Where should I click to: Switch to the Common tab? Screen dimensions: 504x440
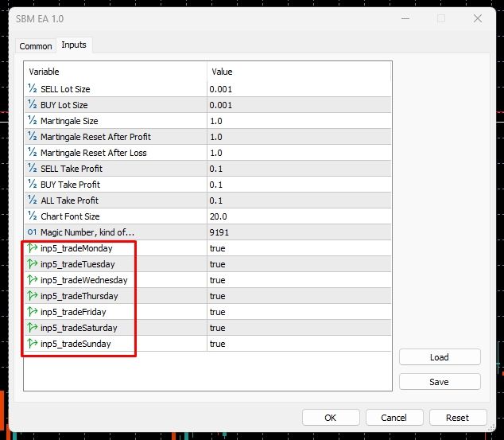click(36, 46)
